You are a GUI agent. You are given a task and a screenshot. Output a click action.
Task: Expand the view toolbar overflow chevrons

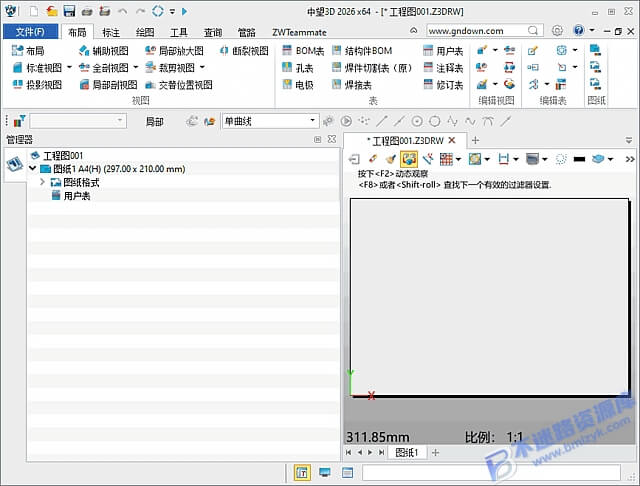click(630, 159)
